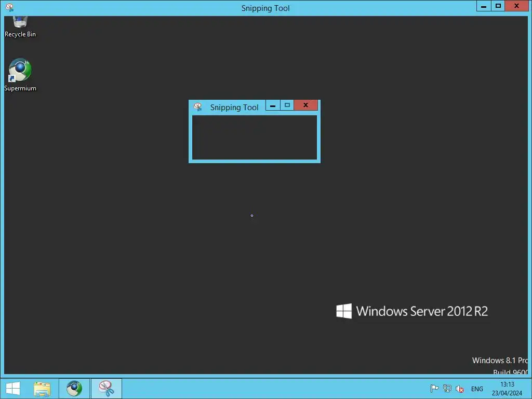Screen dimensions: 532x399
Task: Open the network status tray icon
Action: (447, 389)
